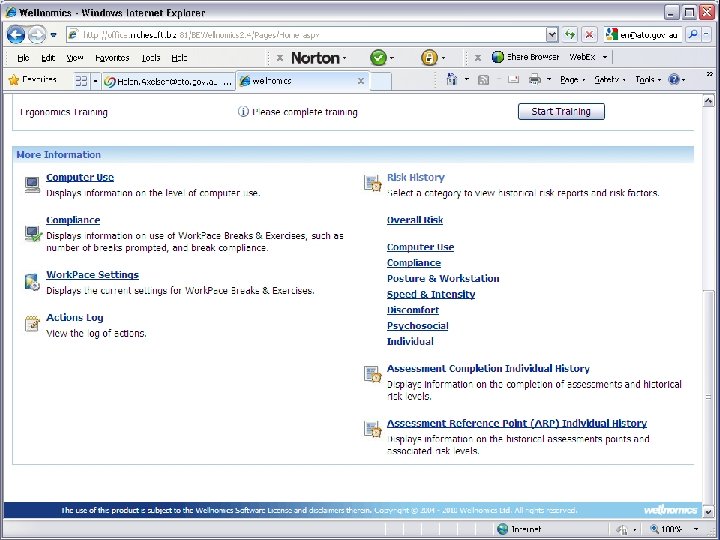
Task: Click the Risk History report icon
Action: tap(372, 183)
